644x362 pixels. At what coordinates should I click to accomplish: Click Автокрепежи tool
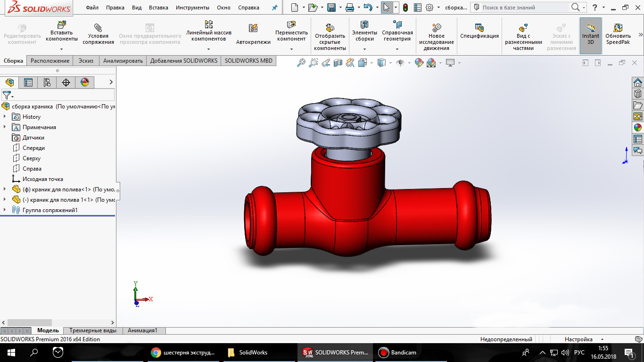(x=253, y=35)
